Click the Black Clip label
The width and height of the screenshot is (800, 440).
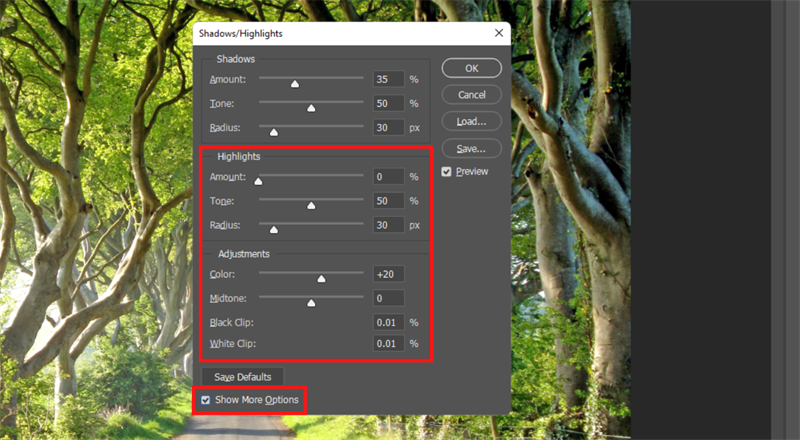(231, 323)
